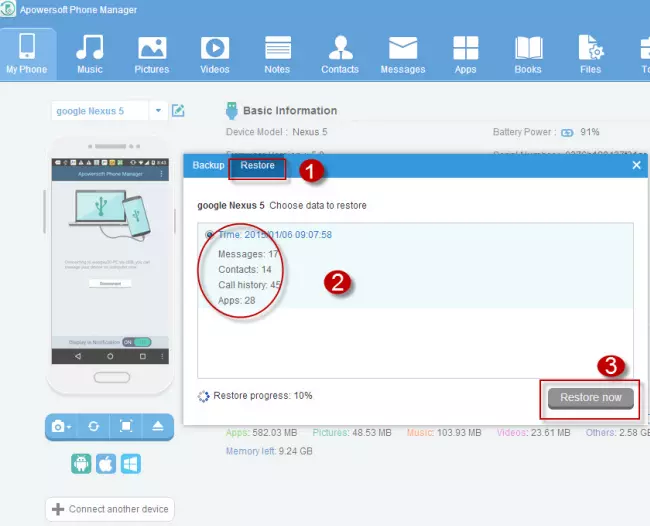The width and height of the screenshot is (650, 526).
Task: Click the Device Model Nexus 5 text
Action: click(x=276, y=132)
